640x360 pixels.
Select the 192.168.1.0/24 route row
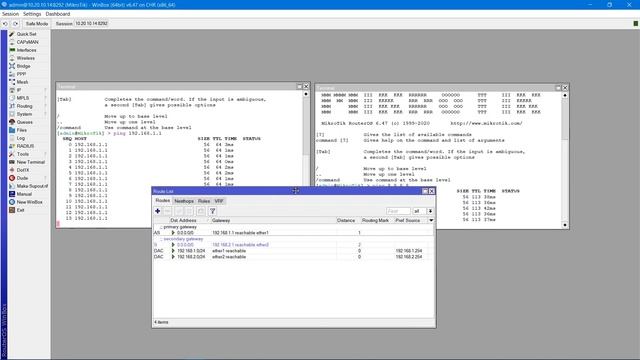(x=293, y=251)
